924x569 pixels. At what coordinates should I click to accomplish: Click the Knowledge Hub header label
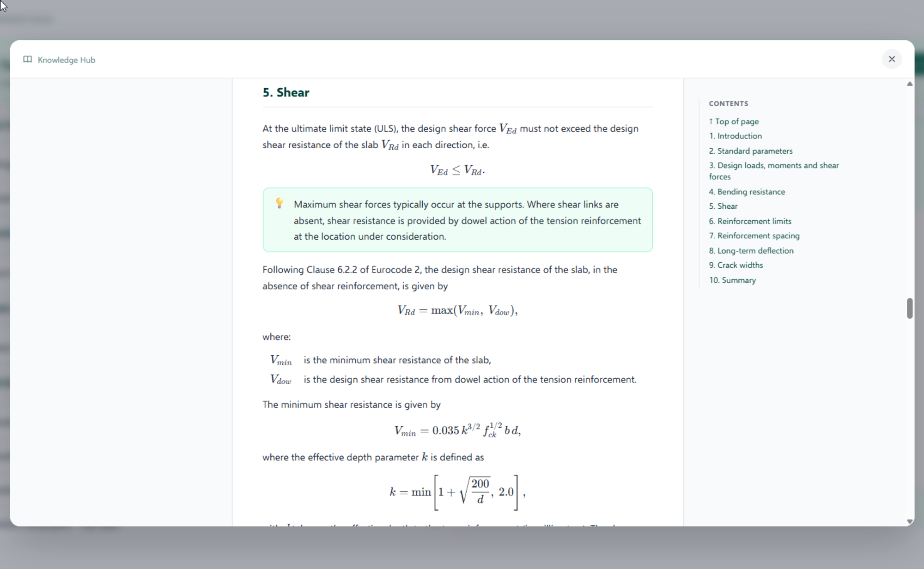[x=67, y=60]
